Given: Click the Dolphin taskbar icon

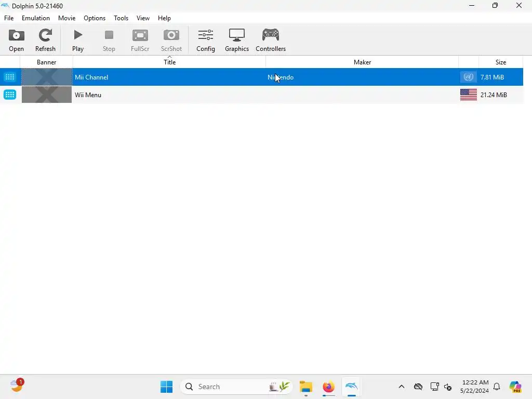Looking at the screenshot, I should click(x=352, y=387).
